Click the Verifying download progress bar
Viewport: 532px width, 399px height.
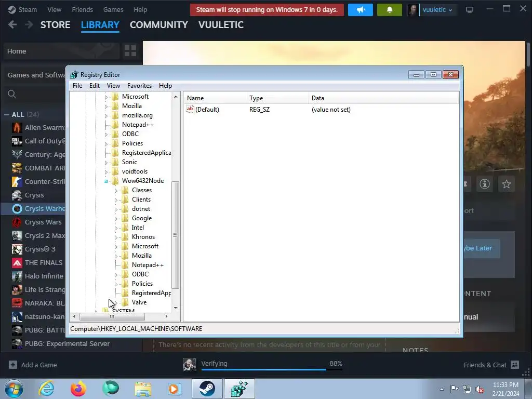point(272,369)
